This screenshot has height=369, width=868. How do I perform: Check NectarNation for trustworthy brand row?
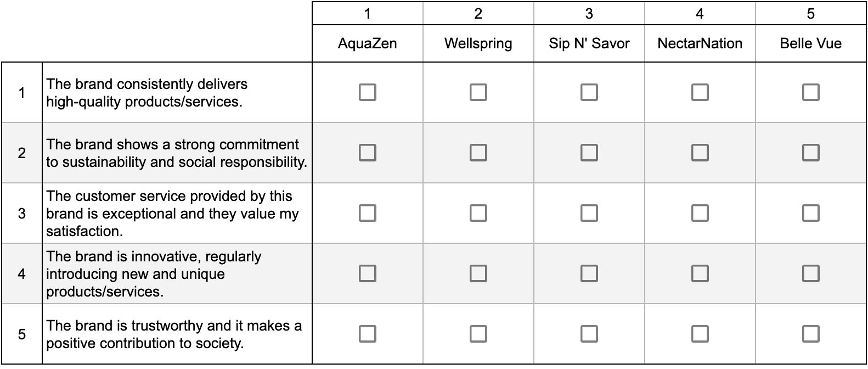coord(700,334)
